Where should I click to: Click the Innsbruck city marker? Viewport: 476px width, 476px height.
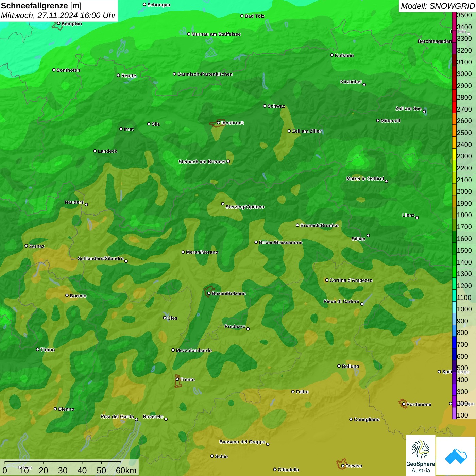(219, 123)
